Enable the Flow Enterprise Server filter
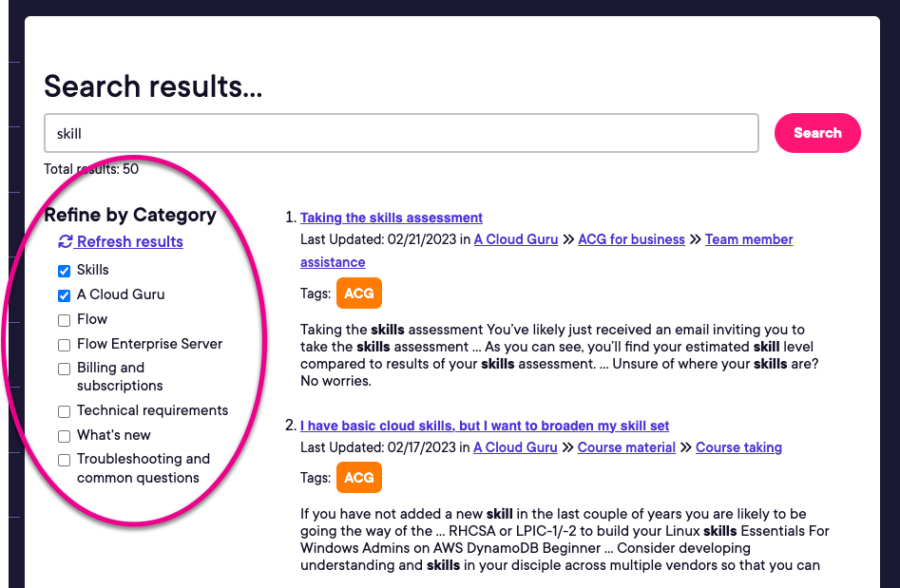900x588 pixels. [64, 344]
